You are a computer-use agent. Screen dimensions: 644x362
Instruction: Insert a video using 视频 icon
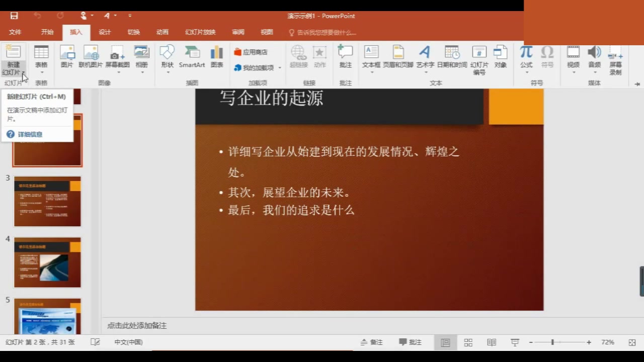pyautogui.click(x=573, y=55)
